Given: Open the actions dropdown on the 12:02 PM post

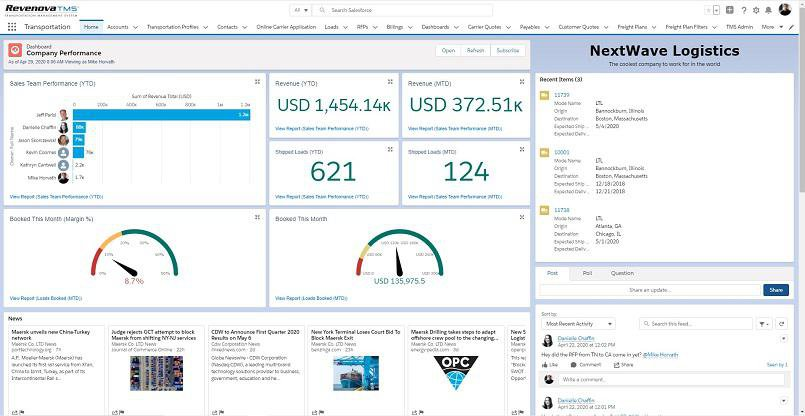Looking at the screenshot, I should point(783,338).
